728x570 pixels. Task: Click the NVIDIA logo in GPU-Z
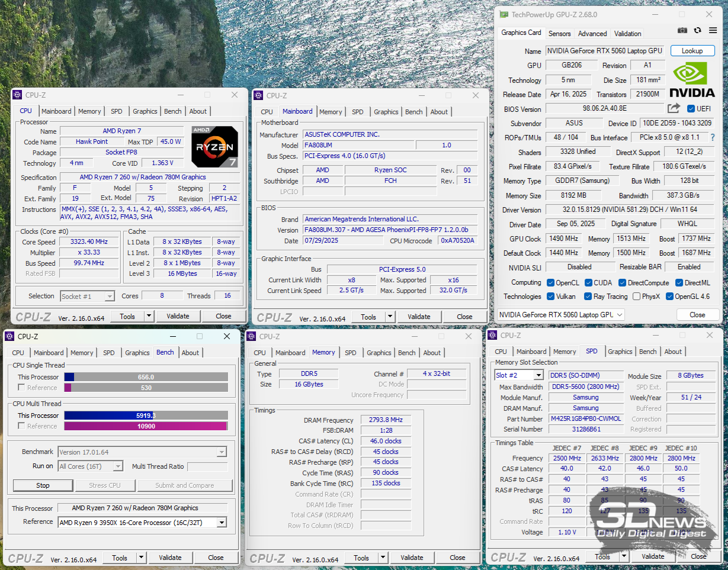coord(692,80)
